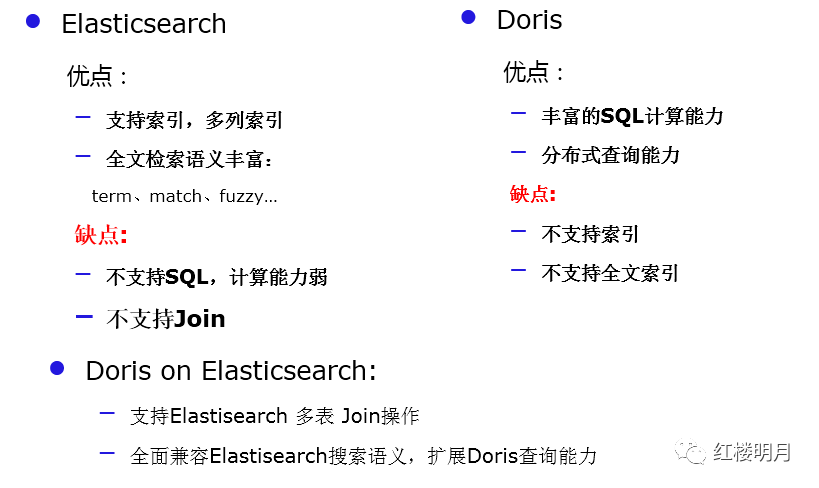Screen dimensions: 819x488
Task: Click the text term、match、fuzzy...
Action: click(x=184, y=196)
